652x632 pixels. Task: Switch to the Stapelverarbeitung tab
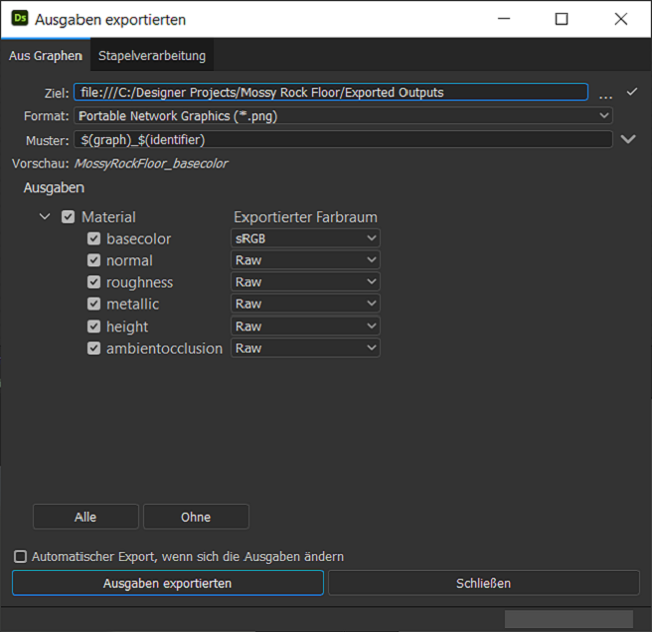pos(152,56)
